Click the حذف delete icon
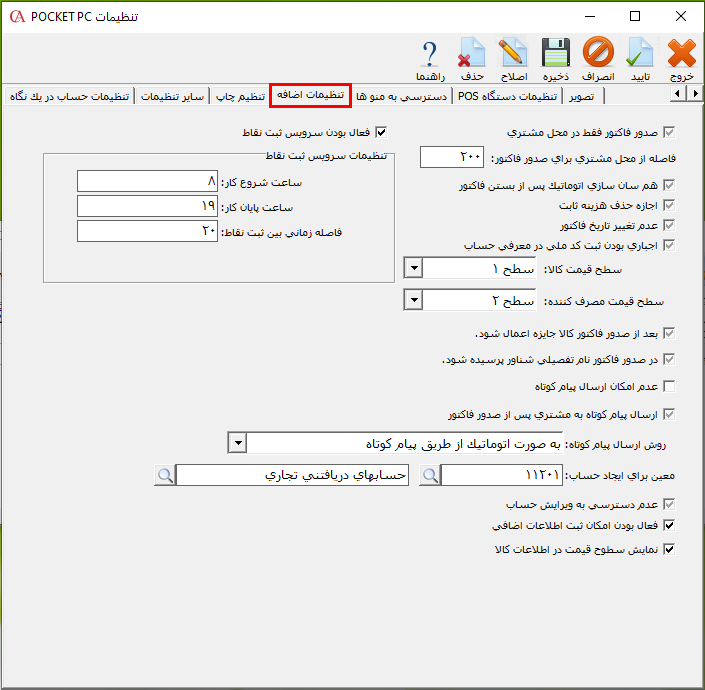This screenshot has height=690, width=705. pyautogui.click(x=472, y=59)
